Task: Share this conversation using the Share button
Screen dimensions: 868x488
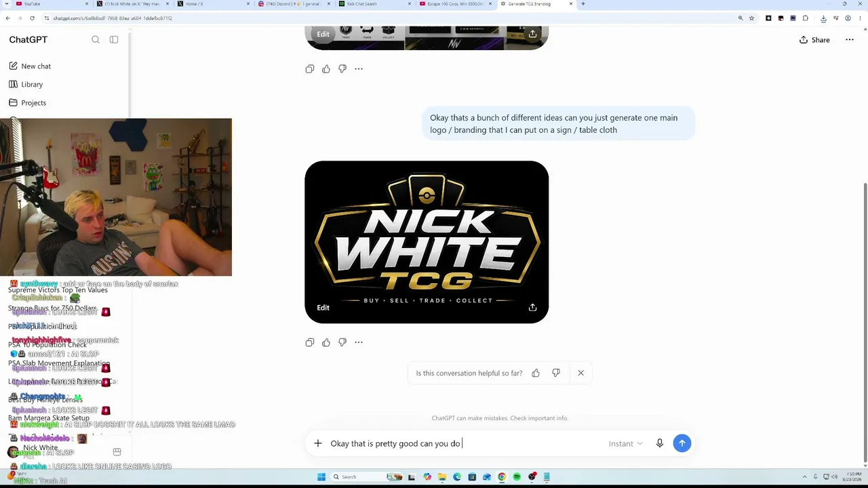Action: click(x=814, y=40)
